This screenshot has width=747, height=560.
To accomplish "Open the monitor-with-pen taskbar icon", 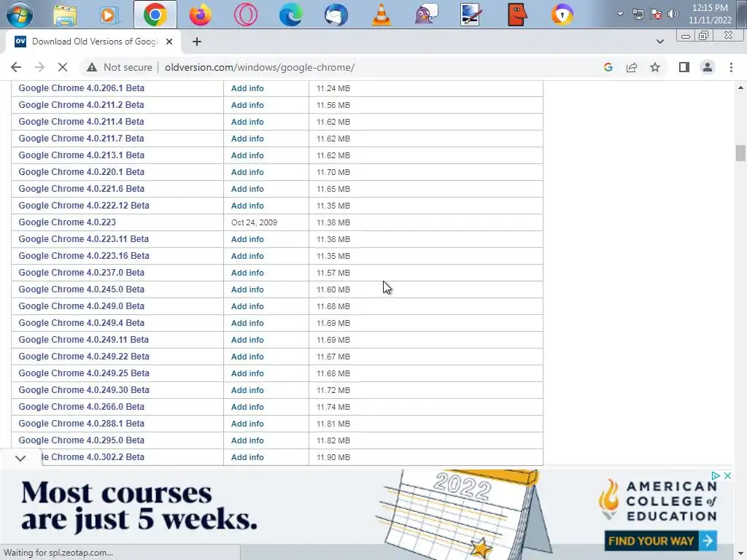I will pyautogui.click(x=471, y=15).
